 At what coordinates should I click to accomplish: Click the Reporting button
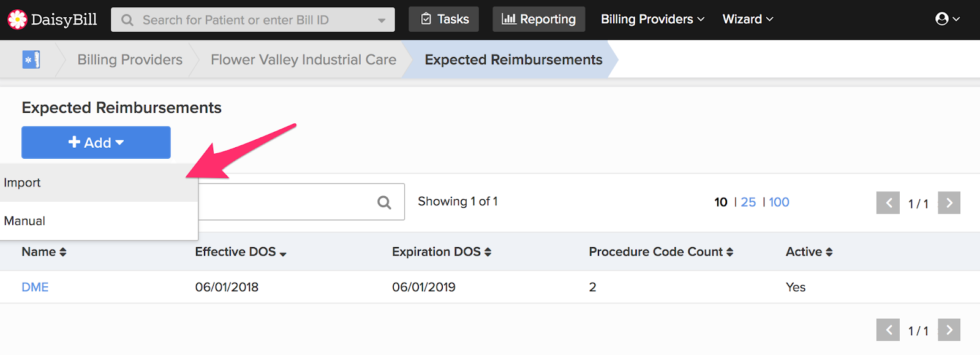(539, 19)
